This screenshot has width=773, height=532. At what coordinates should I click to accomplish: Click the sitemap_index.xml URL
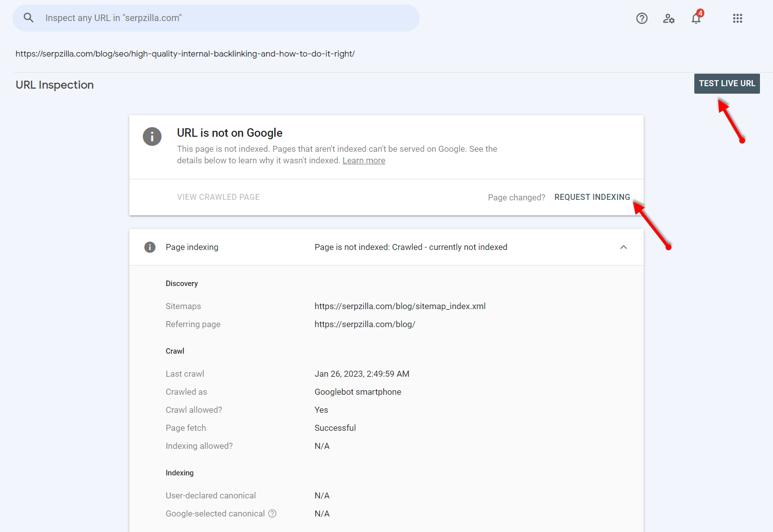point(400,306)
